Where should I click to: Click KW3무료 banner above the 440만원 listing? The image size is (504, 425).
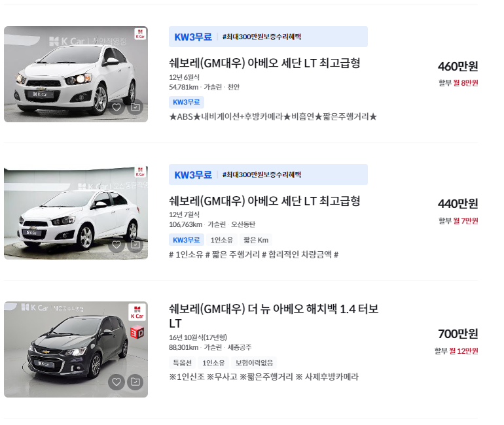pos(268,175)
